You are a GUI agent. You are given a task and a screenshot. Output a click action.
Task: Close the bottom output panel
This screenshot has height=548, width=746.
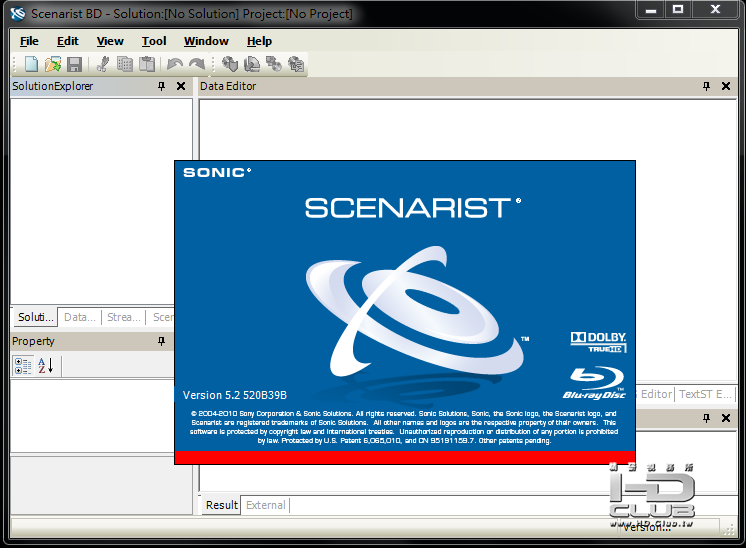[x=726, y=418]
